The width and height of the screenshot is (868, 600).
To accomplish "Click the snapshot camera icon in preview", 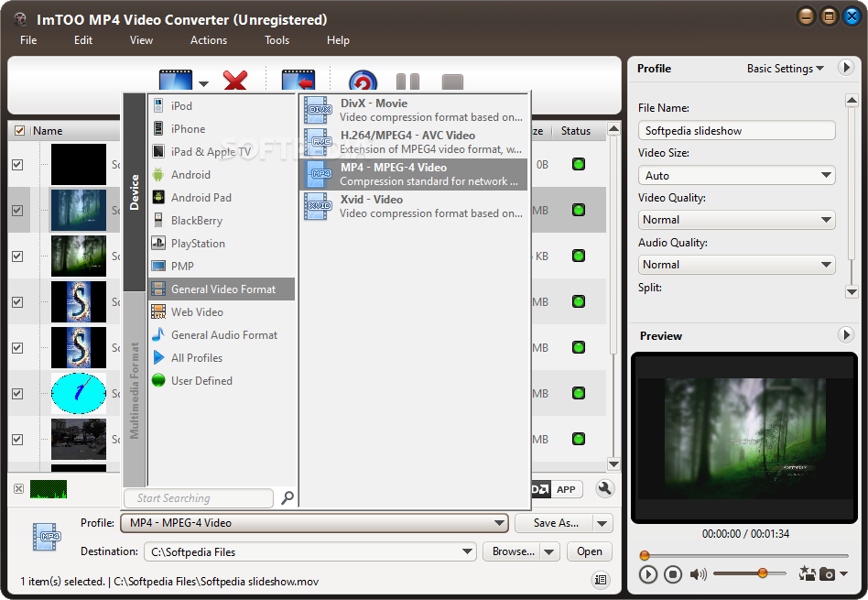I will tap(827, 573).
